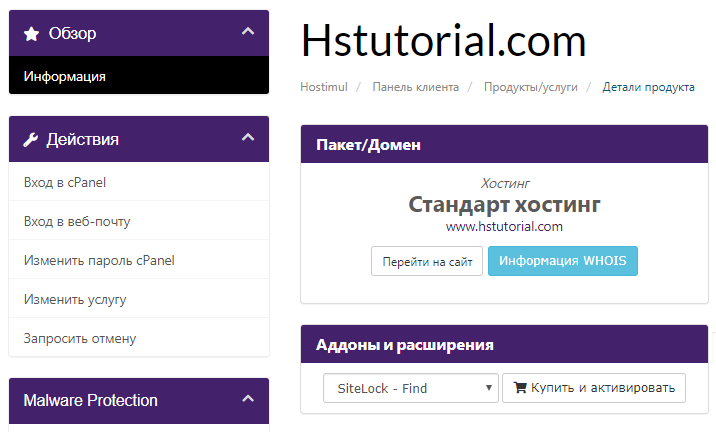Choose Изменить пароль cPanel

pos(99,261)
